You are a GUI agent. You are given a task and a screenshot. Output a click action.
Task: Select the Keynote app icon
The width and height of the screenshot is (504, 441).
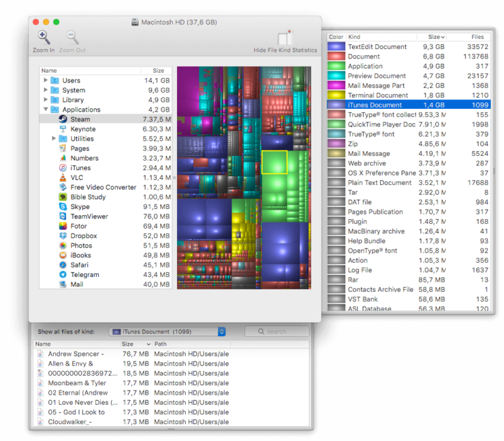(63, 129)
